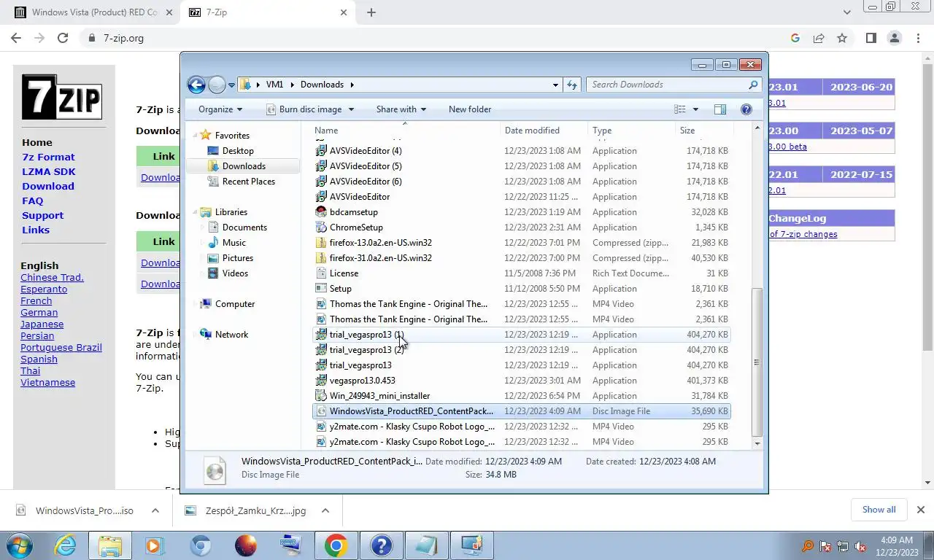
Task: Collapse the Libraries tree node
Action: 196,212
